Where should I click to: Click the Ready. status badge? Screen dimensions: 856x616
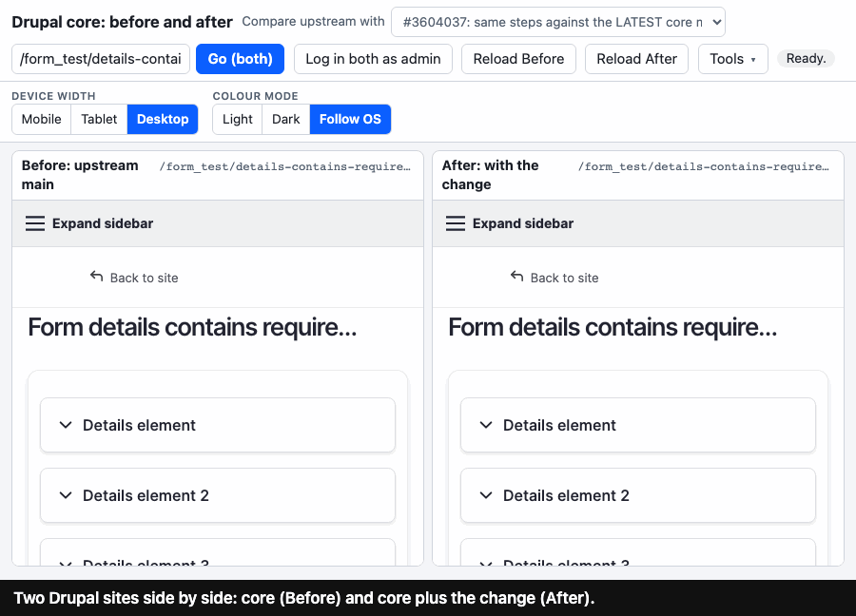coord(806,58)
